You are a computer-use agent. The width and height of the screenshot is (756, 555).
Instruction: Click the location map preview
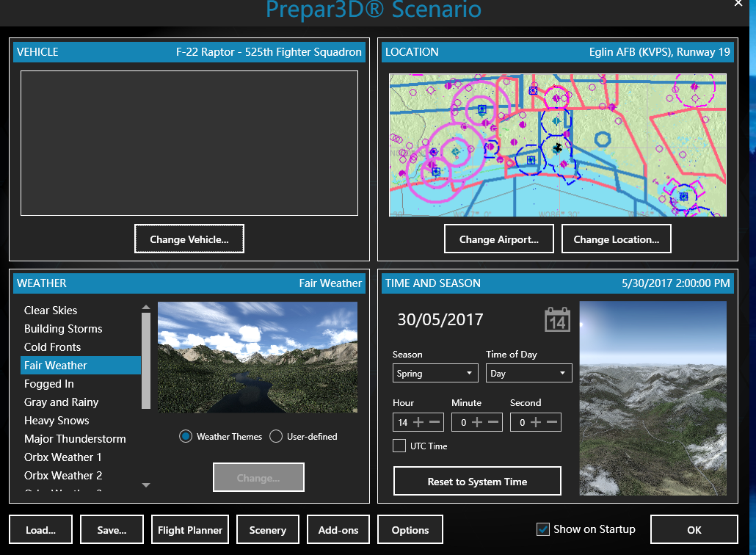point(557,145)
